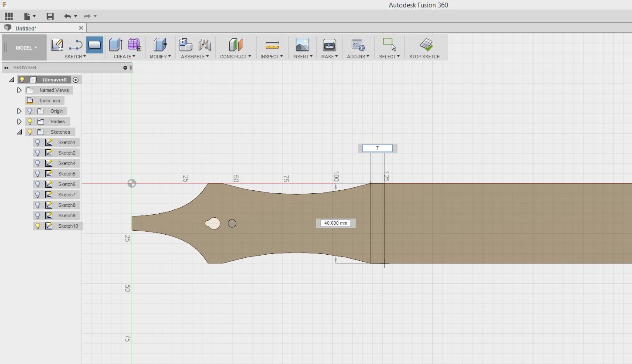The width and height of the screenshot is (632, 364).
Task: Show Sketch4 with its light bulb
Action: (x=38, y=163)
